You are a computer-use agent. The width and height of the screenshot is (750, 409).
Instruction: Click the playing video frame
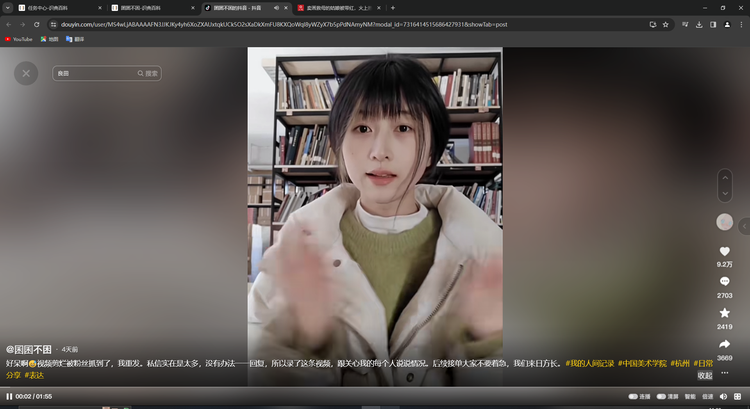pyautogui.click(x=375, y=216)
